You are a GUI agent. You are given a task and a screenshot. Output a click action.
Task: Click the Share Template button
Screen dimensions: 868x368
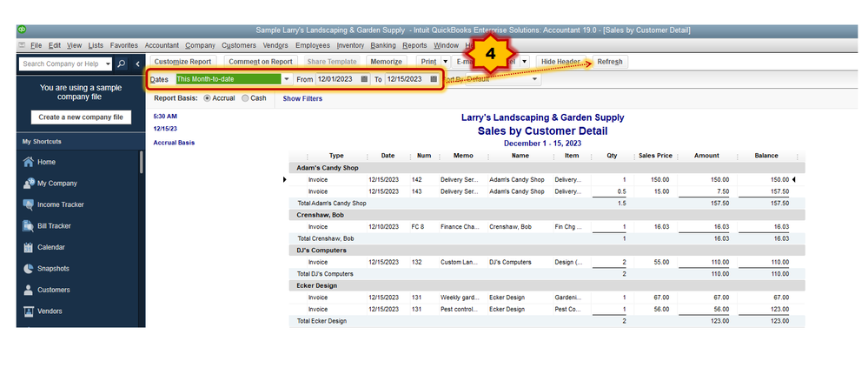tap(332, 62)
